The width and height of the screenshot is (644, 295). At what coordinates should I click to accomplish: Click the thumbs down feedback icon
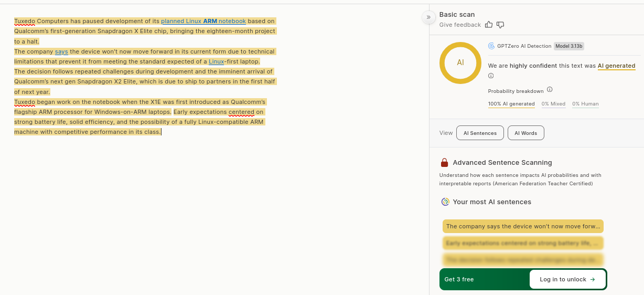click(500, 25)
